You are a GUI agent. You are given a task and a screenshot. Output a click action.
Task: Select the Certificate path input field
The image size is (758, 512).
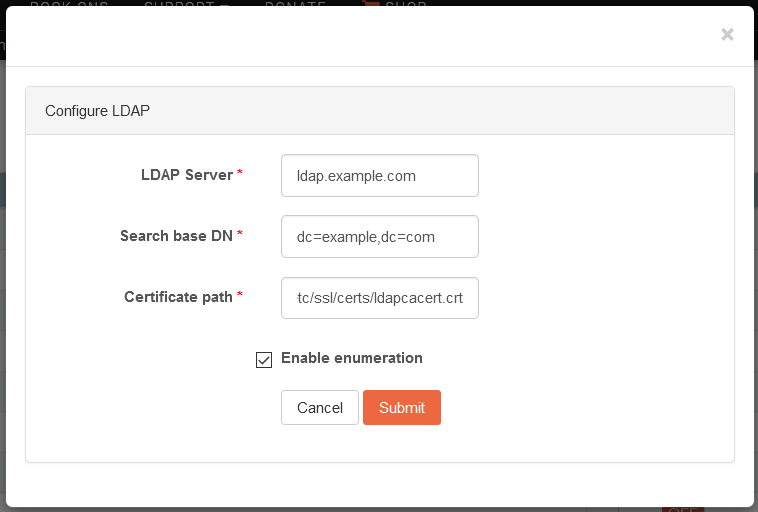coord(380,298)
